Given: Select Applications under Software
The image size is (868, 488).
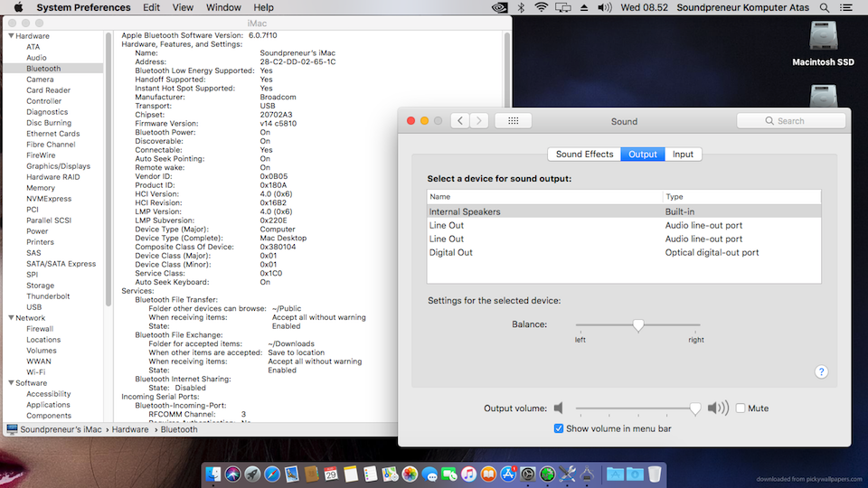Looking at the screenshot, I should [48, 405].
